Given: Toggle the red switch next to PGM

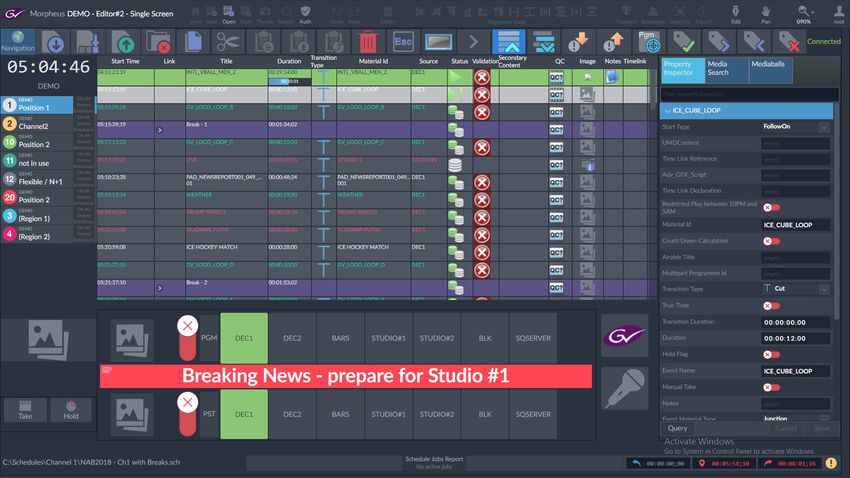Looking at the screenshot, I should (x=187, y=338).
